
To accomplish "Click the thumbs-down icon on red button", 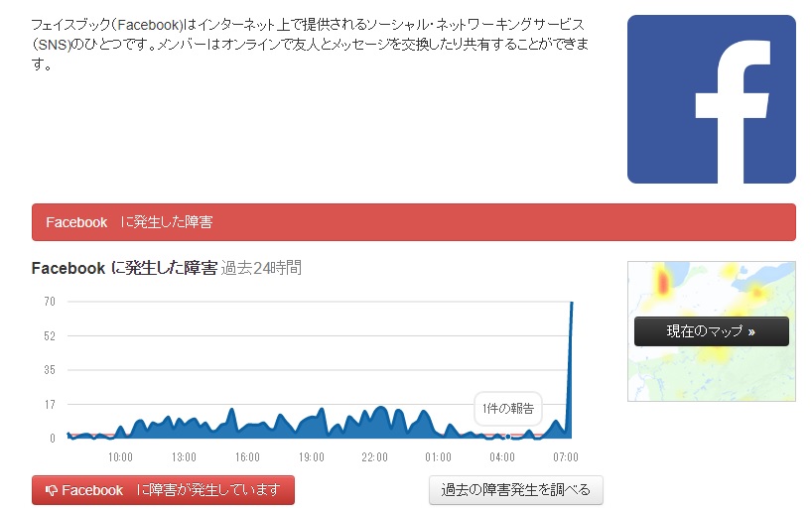I will coord(51,490).
